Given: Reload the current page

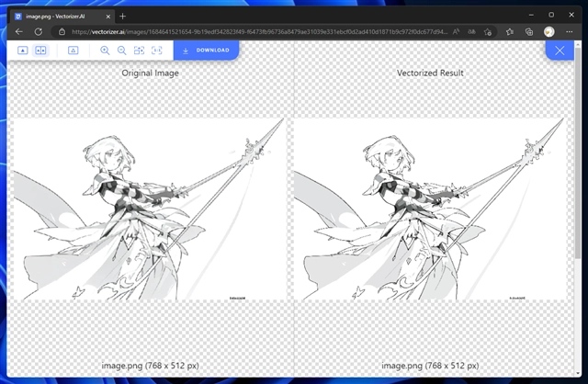Looking at the screenshot, I should (x=39, y=32).
